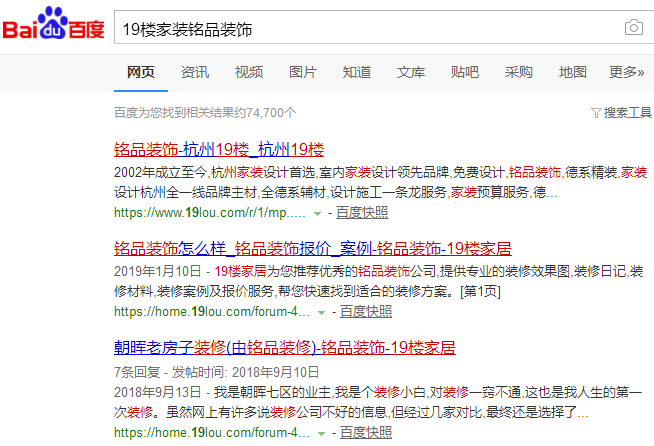
Task: Open 搜索工具 search tools
Action: (627, 113)
